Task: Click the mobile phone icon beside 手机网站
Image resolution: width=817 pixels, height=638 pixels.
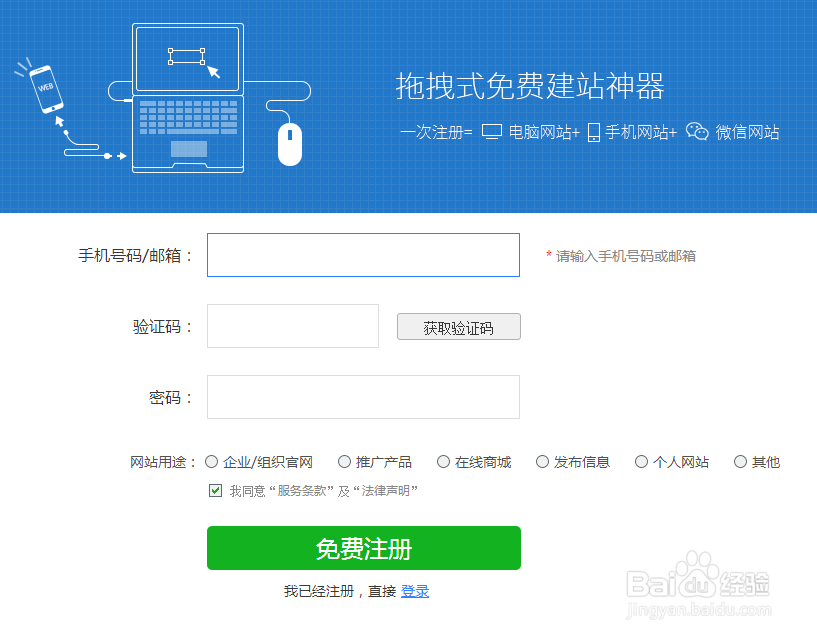Action: 593,132
